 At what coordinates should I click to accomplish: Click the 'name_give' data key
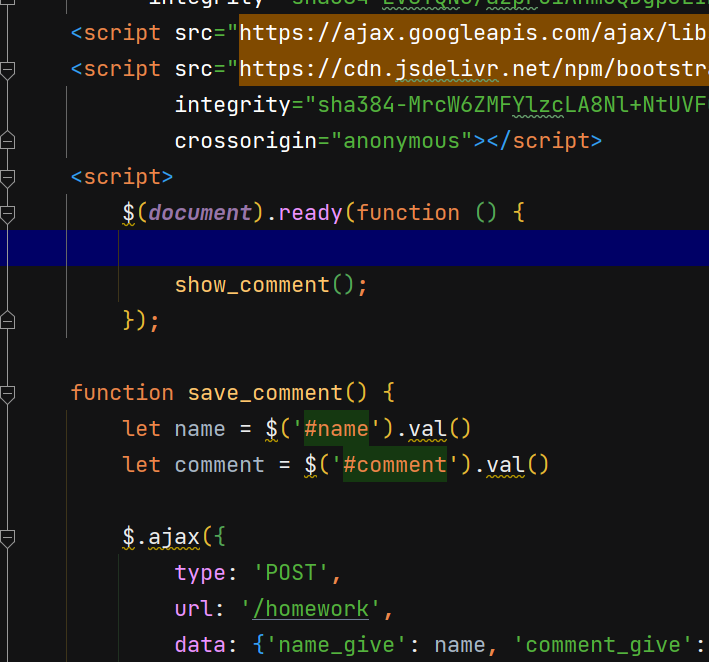(x=337, y=645)
